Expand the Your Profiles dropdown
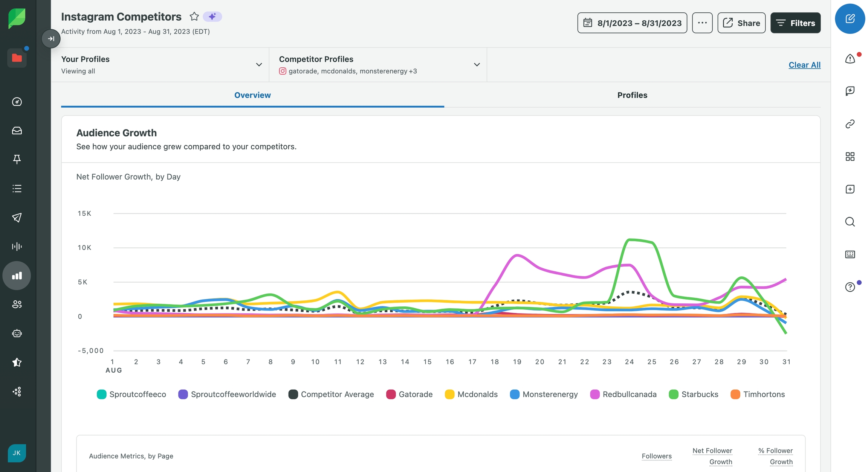This screenshot has width=868, height=472. pyautogui.click(x=259, y=65)
